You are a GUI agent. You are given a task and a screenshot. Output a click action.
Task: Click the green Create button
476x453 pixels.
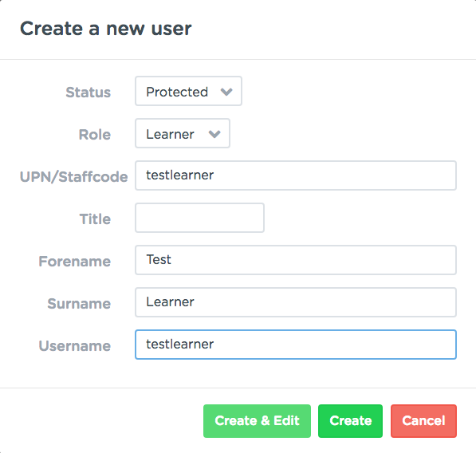coord(350,421)
